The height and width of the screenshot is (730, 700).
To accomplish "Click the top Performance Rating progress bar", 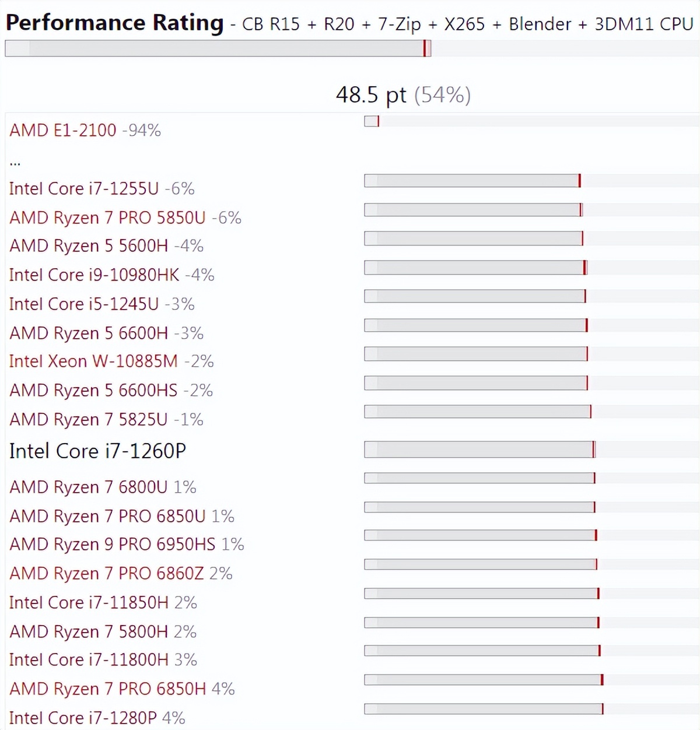I will tap(218, 48).
